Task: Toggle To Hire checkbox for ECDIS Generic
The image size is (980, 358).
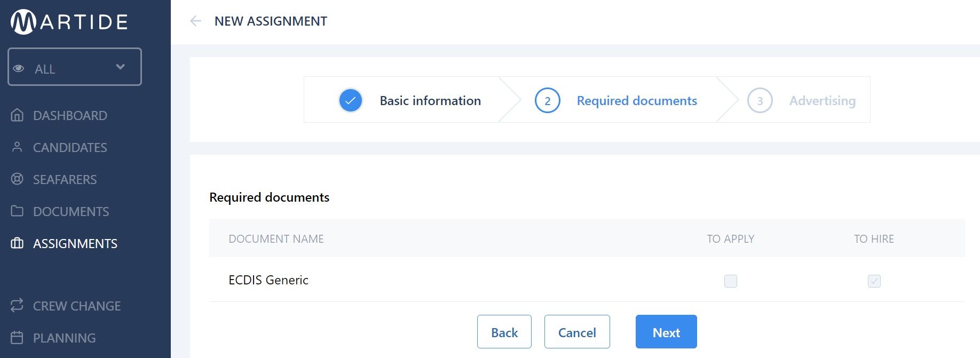Action: click(874, 281)
